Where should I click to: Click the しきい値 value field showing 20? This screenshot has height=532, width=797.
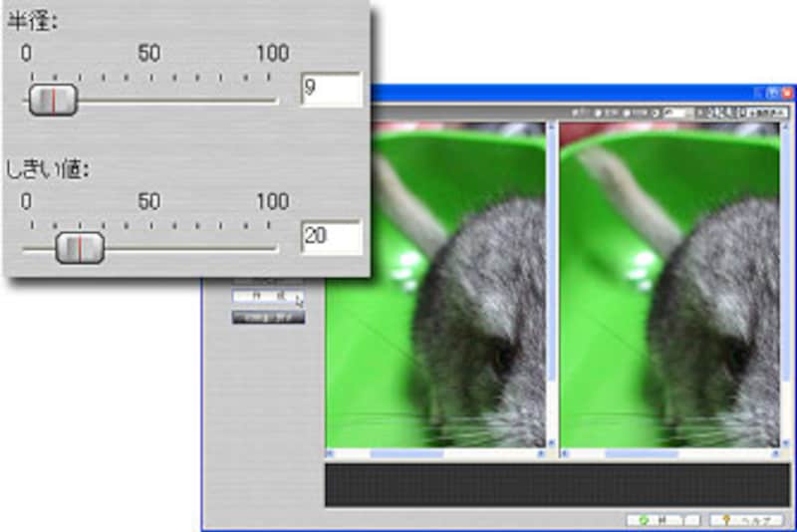(331, 237)
